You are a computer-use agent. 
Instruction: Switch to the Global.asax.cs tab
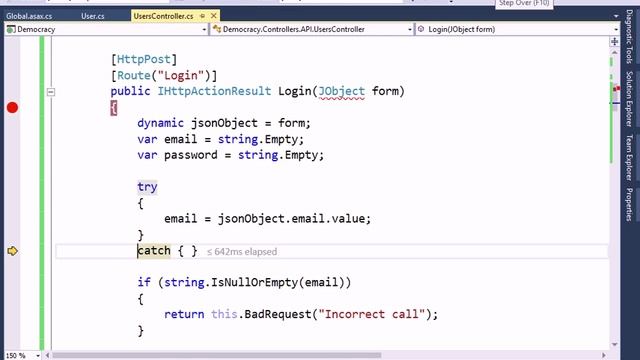pos(29,16)
